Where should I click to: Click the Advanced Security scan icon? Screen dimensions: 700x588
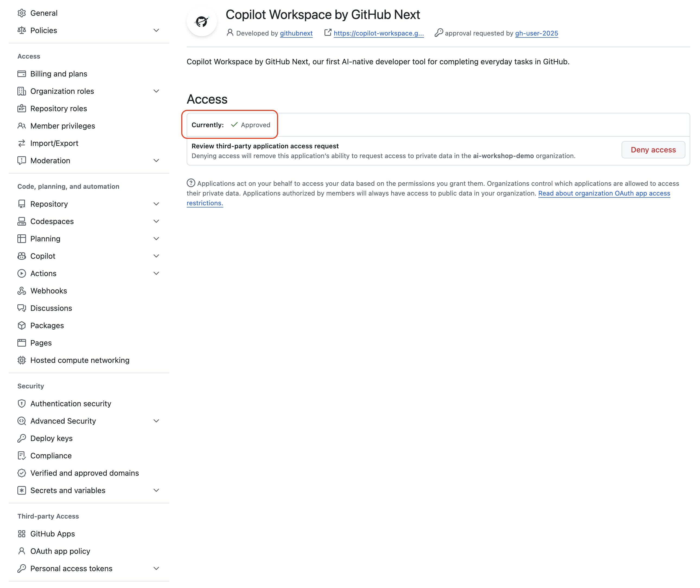pos(22,421)
